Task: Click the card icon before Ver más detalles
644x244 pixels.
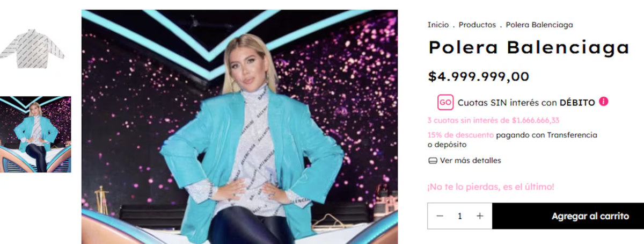Action: (x=433, y=161)
